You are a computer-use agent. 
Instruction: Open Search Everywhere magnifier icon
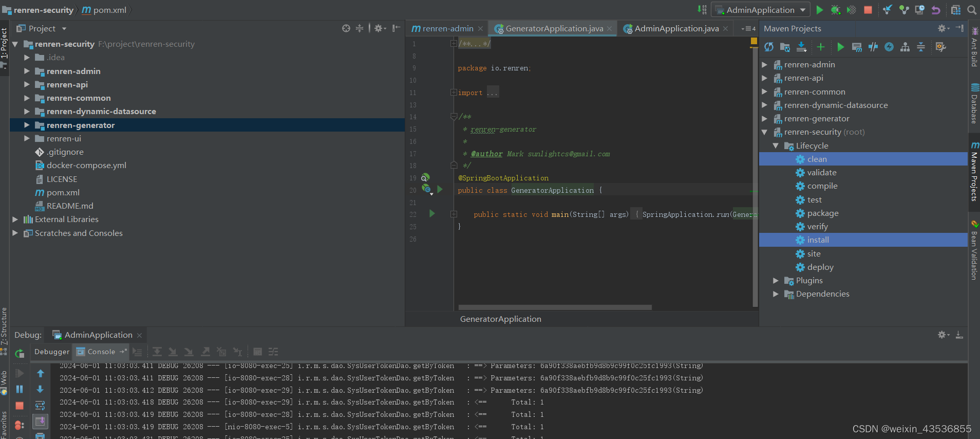tap(972, 10)
